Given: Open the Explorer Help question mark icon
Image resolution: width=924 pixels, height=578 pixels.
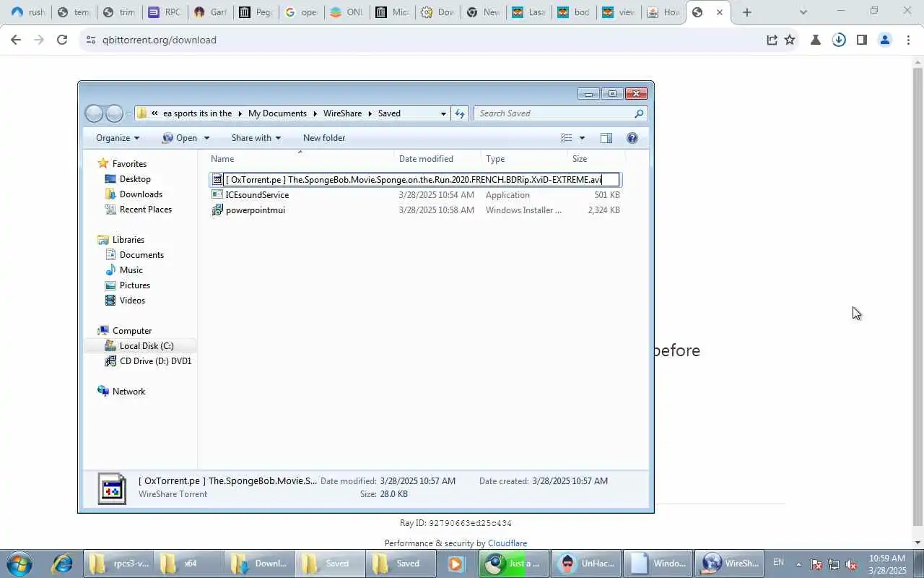Looking at the screenshot, I should coord(632,138).
